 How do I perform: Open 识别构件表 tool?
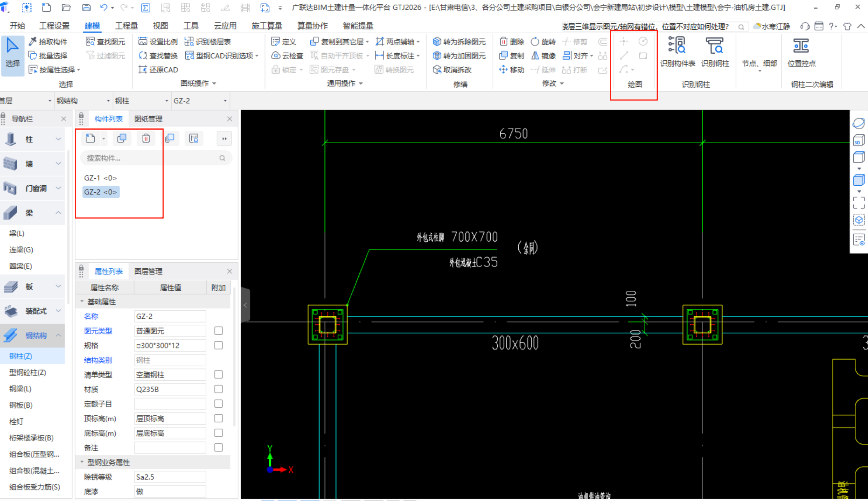(x=677, y=52)
